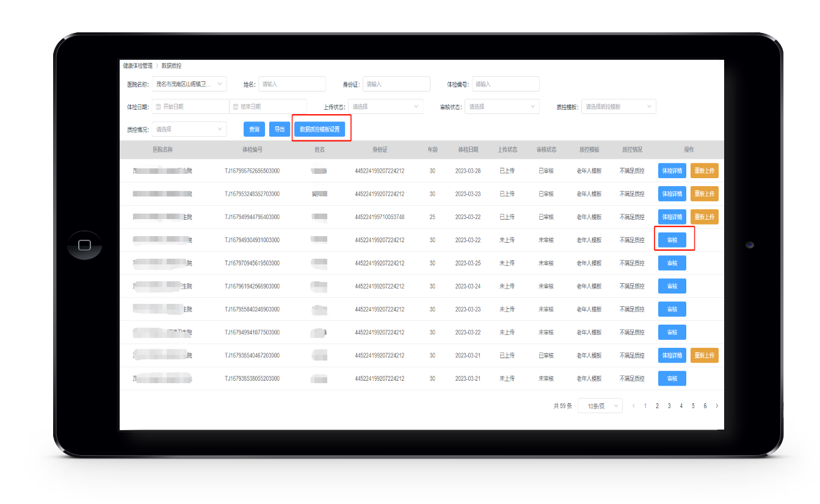This screenshot has height=504, width=820.
Task: Click the 导出 export button
Action: (x=280, y=129)
